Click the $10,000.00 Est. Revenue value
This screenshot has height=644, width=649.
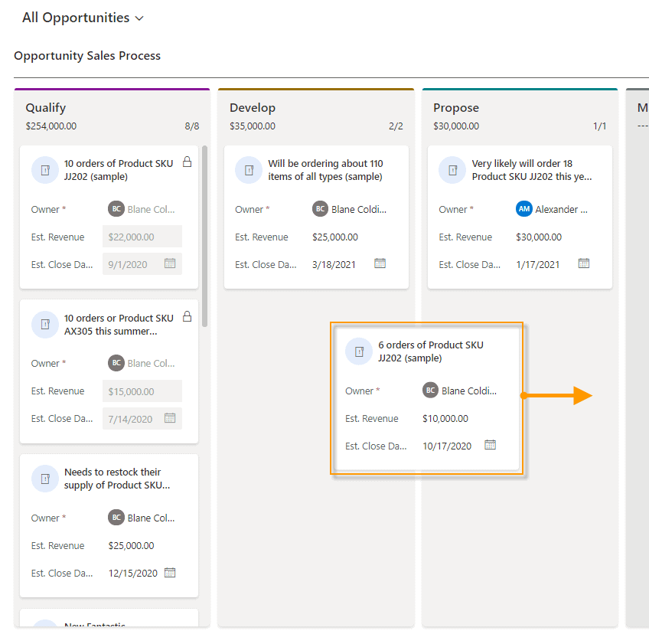click(x=445, y=418)
